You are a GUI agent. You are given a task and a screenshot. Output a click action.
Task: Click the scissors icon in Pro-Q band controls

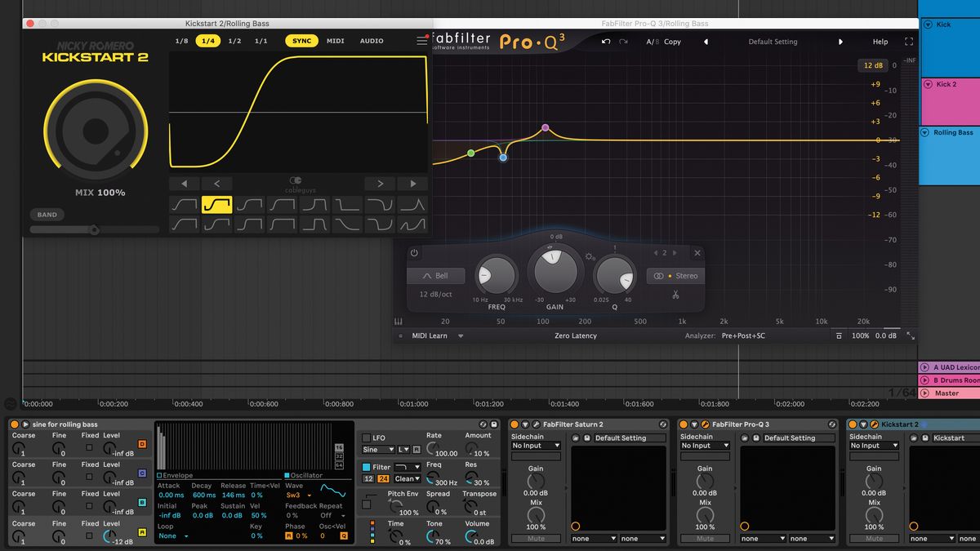[x=675, y=295]
